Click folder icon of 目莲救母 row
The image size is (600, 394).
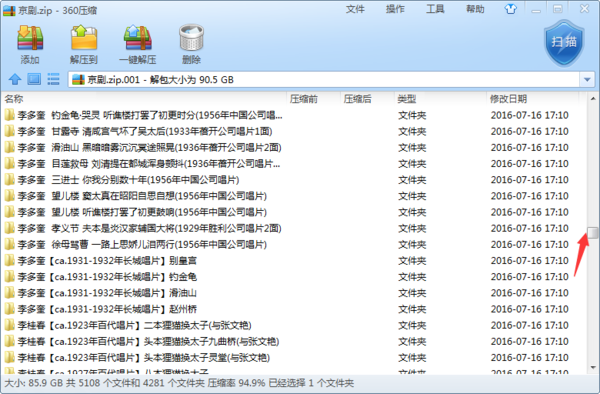pyautogui.click(x=10, y=163)
